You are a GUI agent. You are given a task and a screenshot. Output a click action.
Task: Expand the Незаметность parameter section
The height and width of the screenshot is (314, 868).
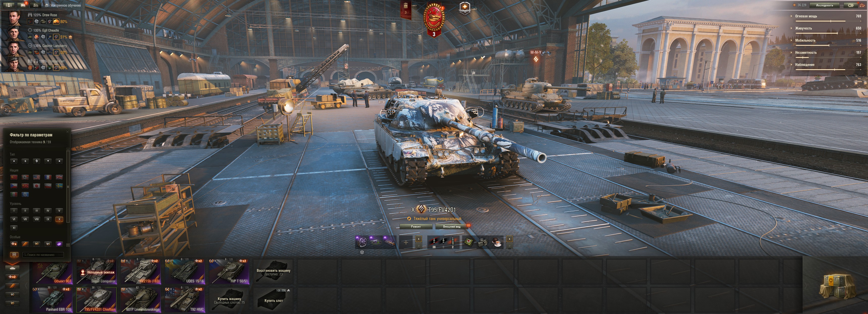pos(826,53)
